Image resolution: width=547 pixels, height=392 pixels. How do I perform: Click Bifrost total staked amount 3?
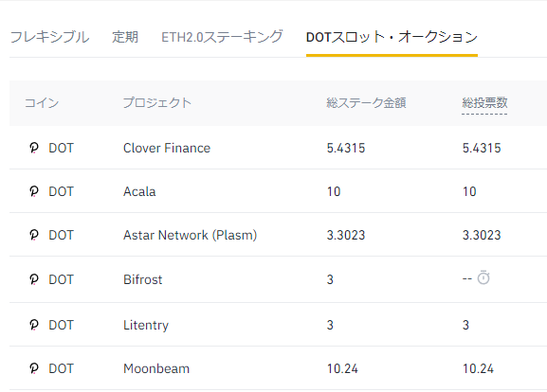click(x=330, y=279)
